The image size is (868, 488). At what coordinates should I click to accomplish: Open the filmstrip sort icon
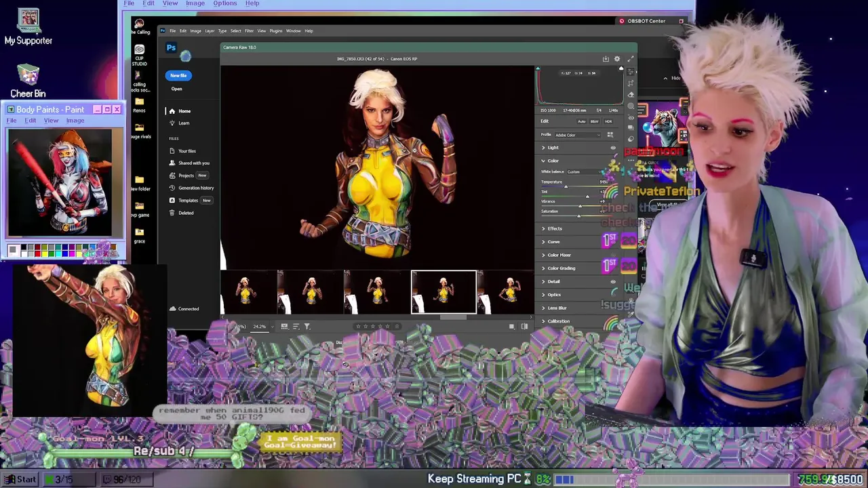click(296, 327)
